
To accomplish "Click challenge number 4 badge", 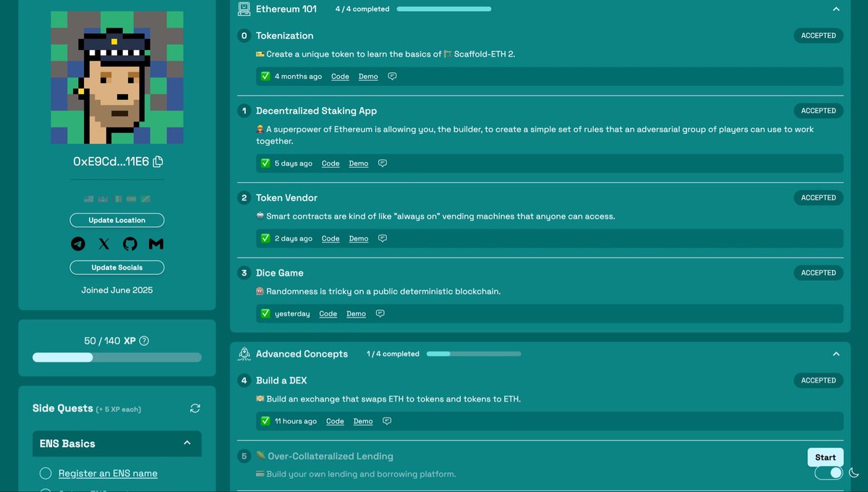I will (244, 381).
